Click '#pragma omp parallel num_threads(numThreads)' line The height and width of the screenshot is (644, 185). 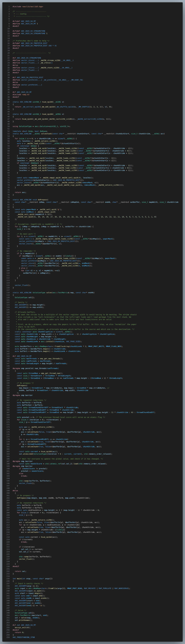tap(36, 368)
